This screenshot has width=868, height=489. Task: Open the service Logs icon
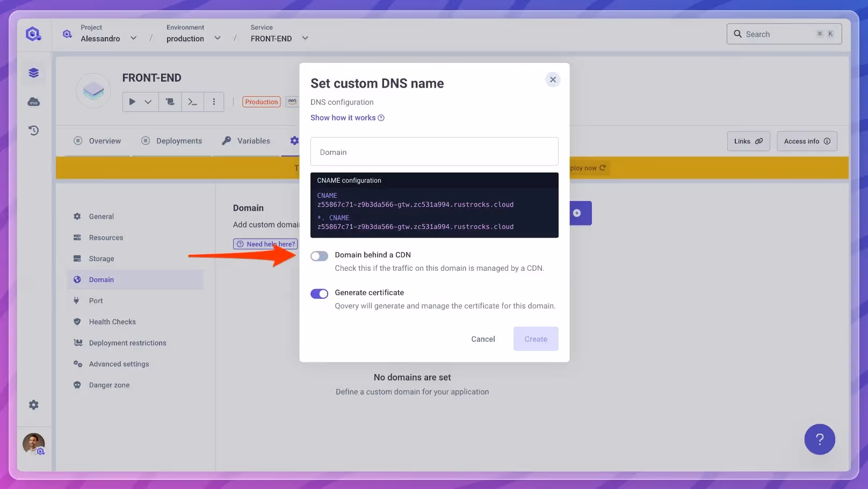click(x=170, y=102)
